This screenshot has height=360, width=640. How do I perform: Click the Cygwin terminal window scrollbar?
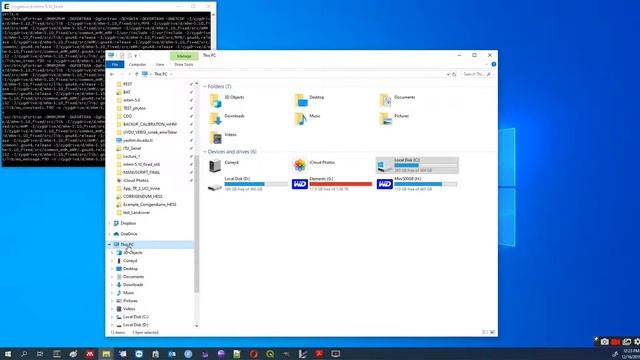213,88
